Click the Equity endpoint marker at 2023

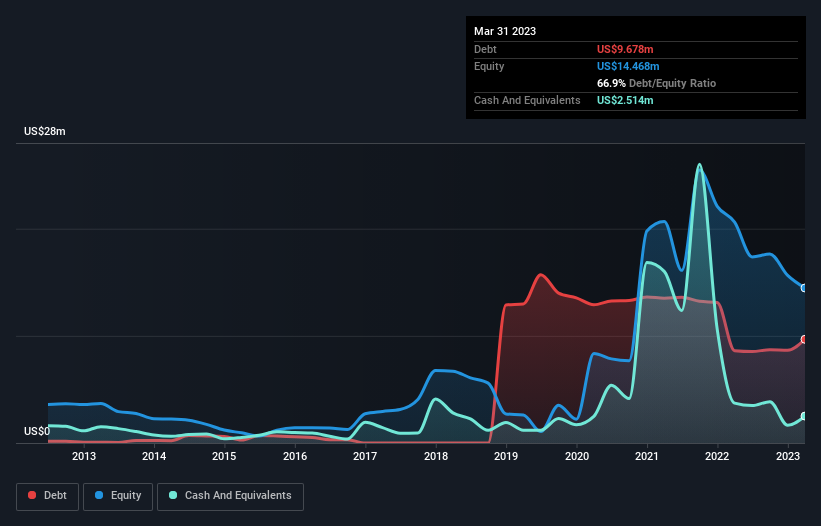804,288
